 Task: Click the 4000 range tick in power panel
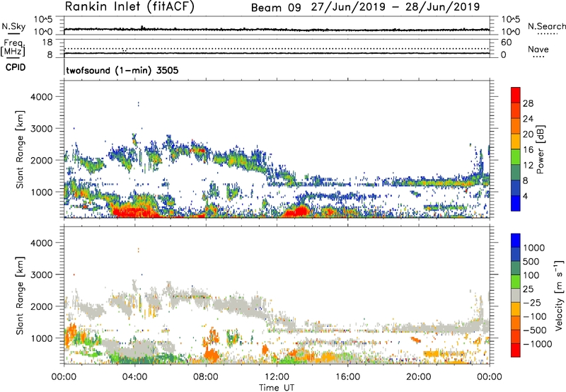(x=41, y=97)
